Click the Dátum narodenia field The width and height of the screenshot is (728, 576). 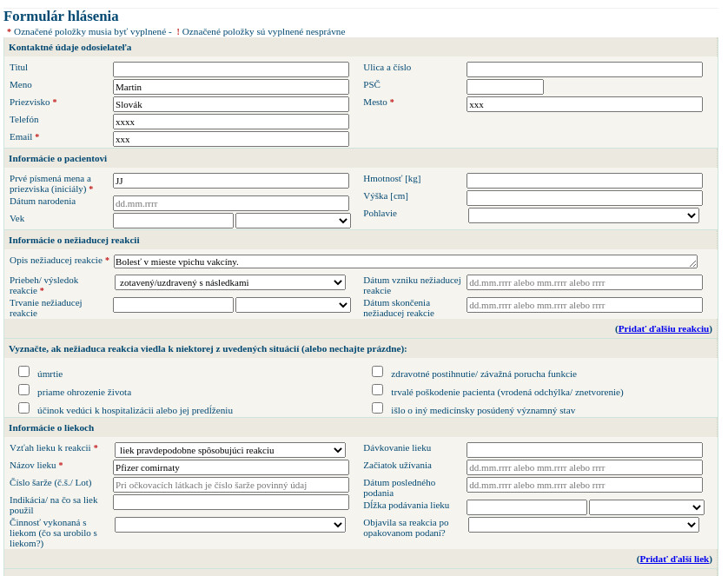[x=231, y=203]
